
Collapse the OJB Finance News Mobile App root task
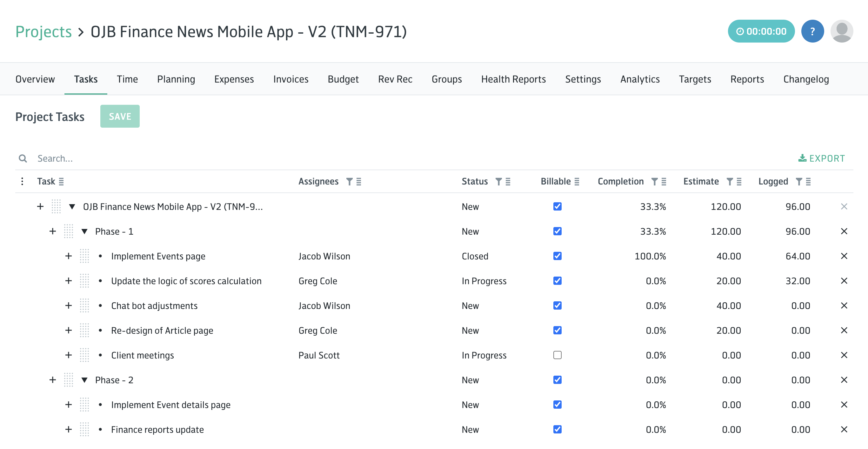72,207
